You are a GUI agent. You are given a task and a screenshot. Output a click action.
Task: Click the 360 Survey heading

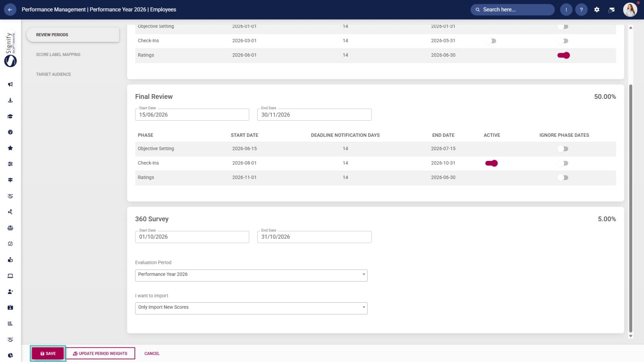click(152, 219)
